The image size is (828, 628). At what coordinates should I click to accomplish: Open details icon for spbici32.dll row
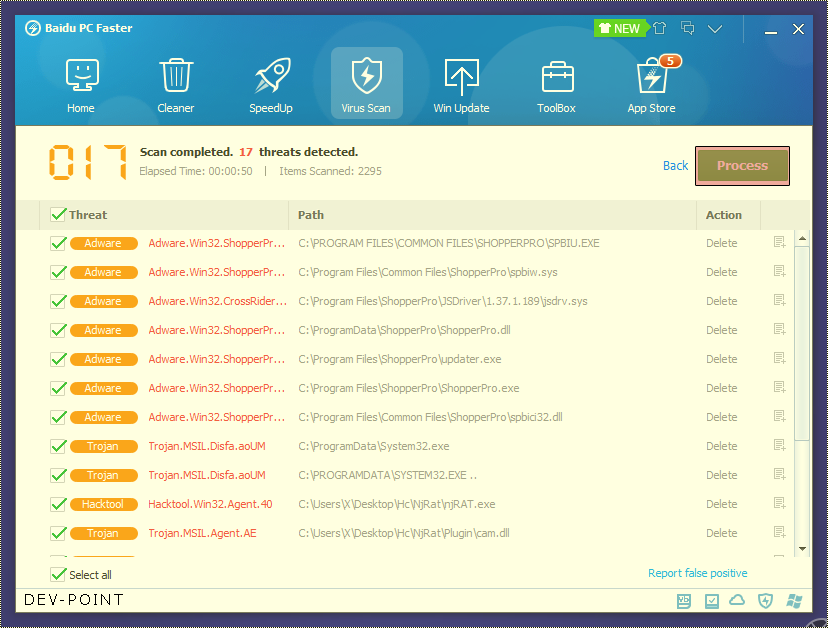779,417
